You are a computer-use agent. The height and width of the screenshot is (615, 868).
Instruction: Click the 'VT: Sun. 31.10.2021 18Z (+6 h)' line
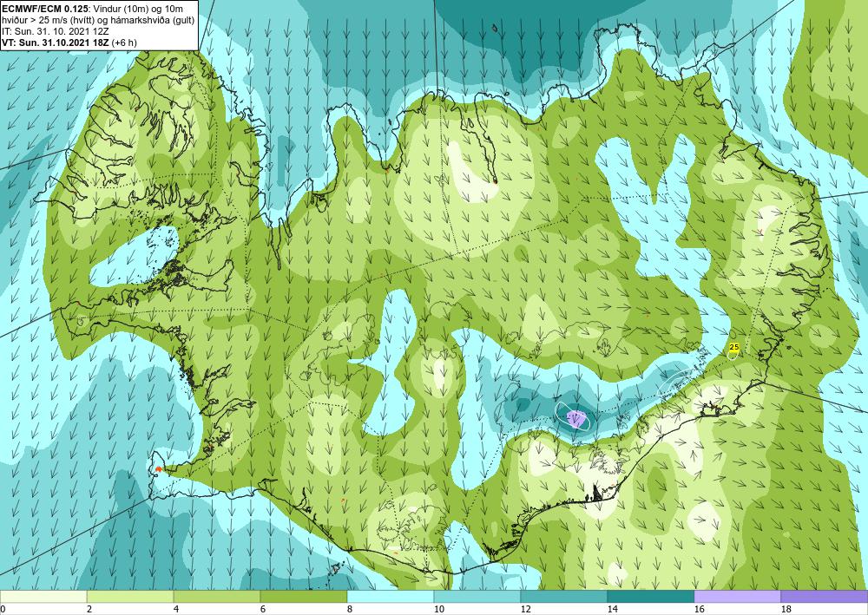point(69,43)
